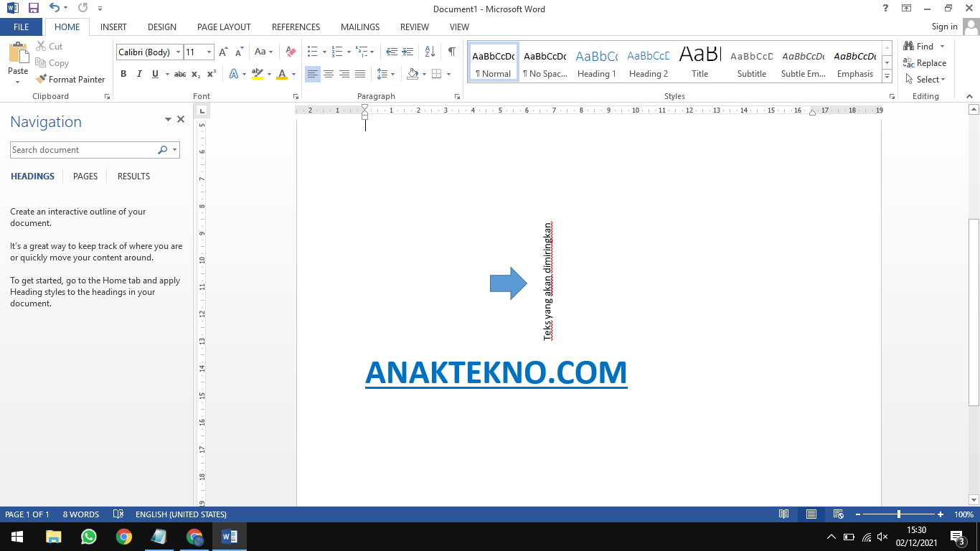Toggle Underline formatting

coord(155,74)
